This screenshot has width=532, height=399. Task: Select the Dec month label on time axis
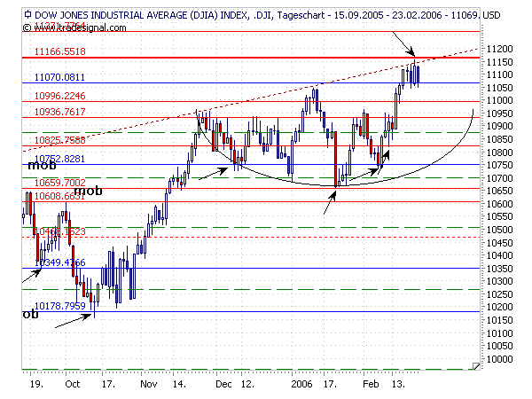pyautogui.click(x=223, y=385)
